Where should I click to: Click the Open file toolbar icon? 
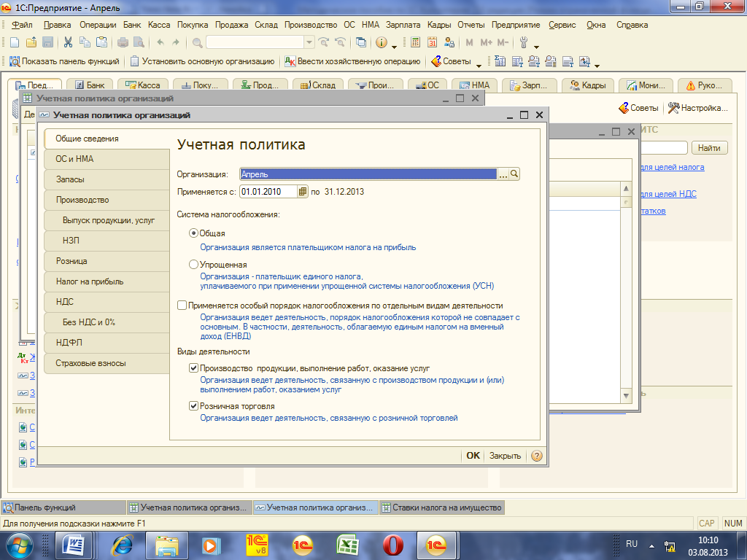pos(31,42)
